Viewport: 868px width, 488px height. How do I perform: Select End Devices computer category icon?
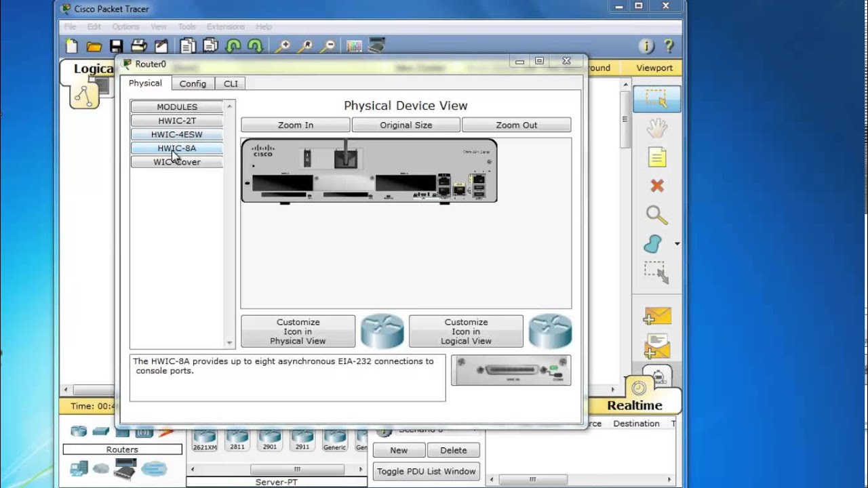click(x=79, y=468)
